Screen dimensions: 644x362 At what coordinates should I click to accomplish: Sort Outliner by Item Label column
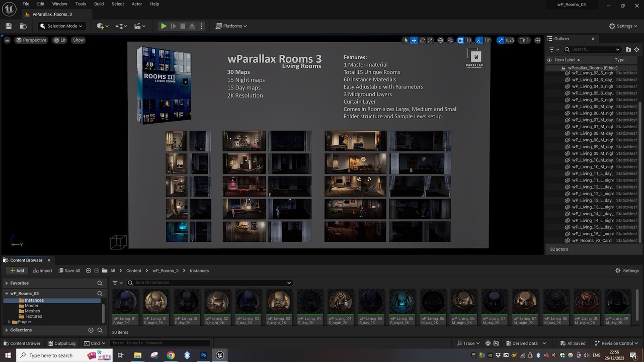pyautogui.click(x=567, y=60)
